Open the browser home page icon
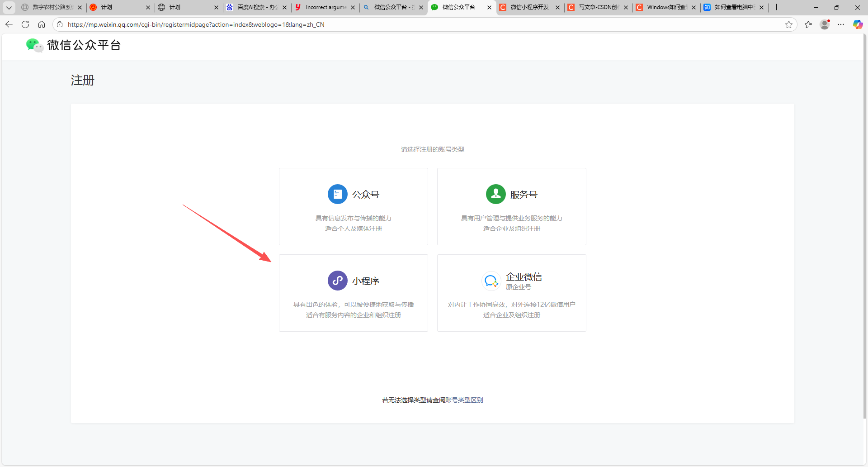 42,24
